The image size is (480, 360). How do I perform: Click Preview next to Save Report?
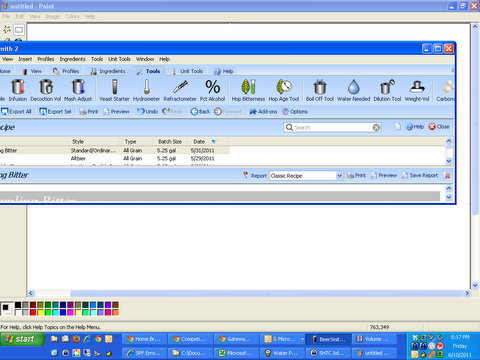(x=384, y=175)
